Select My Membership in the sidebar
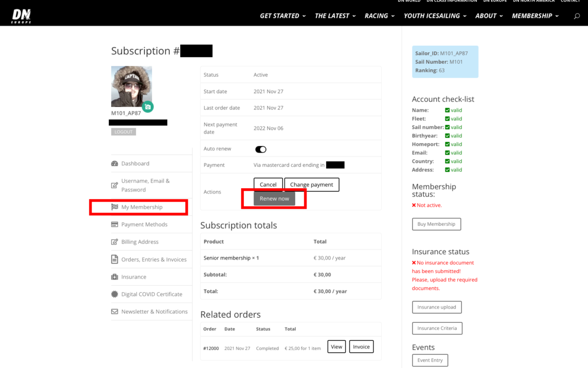588x368 pixels. (142, 207)
